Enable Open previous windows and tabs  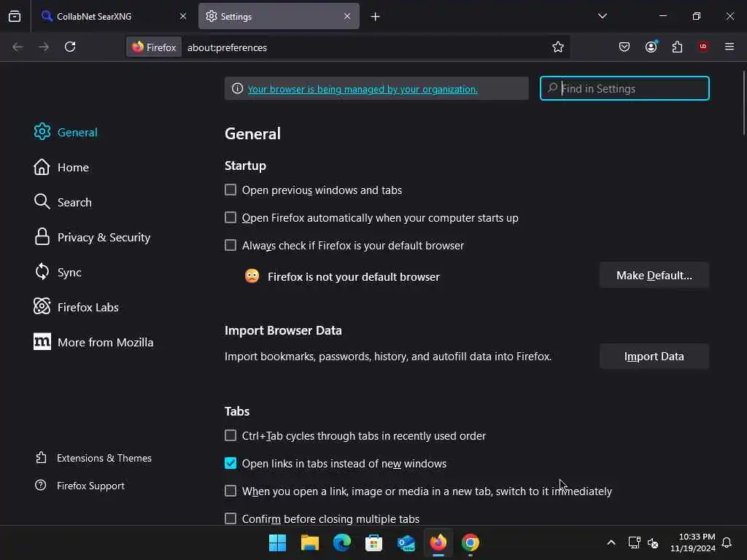[231, 190]
